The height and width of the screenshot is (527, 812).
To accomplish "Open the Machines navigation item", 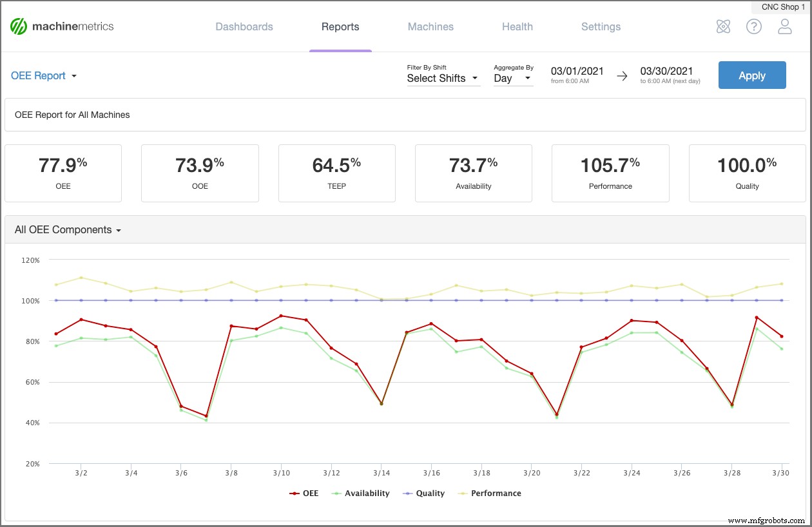I will click(x=430, y=26).
